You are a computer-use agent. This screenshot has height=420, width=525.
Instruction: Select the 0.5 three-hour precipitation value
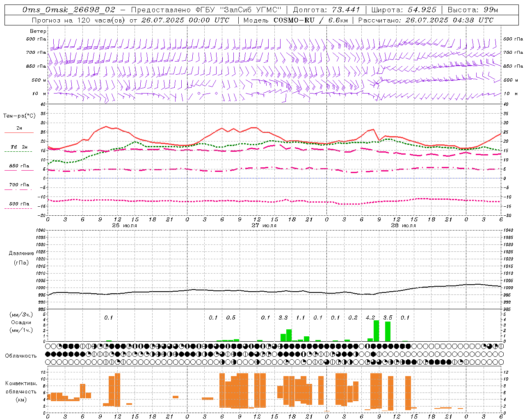tap(231, 317)
